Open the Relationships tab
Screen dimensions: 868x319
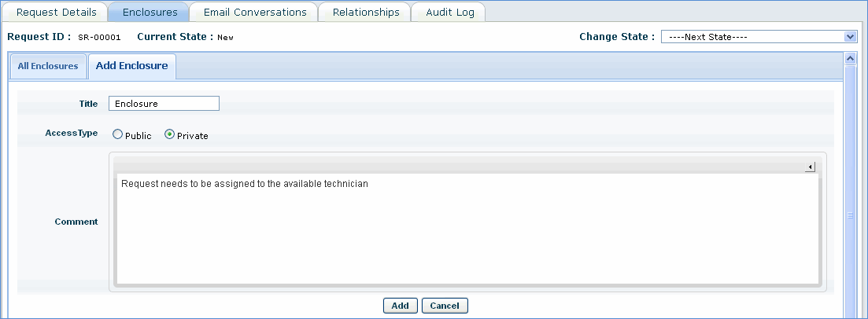coord(366,13)
